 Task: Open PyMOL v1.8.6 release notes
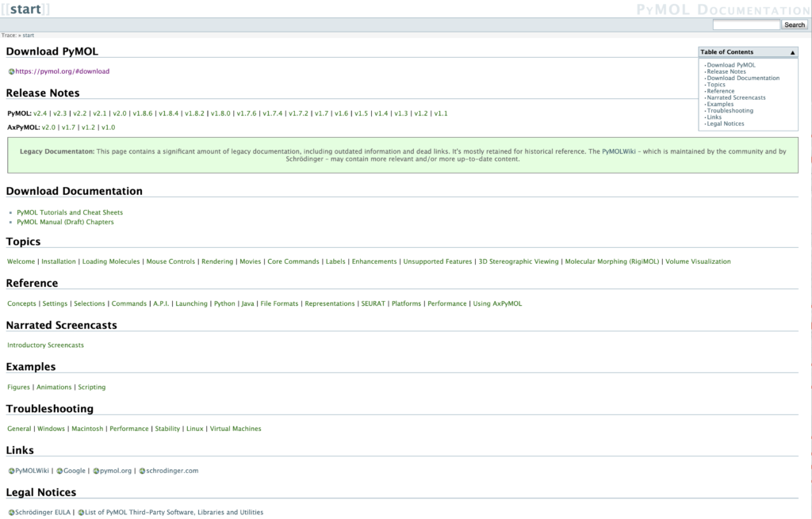pyautogui.click(x=143, y=113)
